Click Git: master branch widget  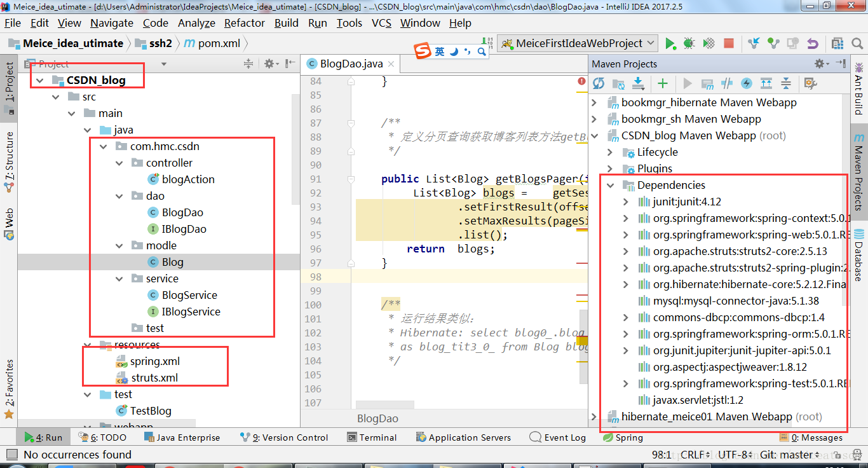[x=790, y=455]
